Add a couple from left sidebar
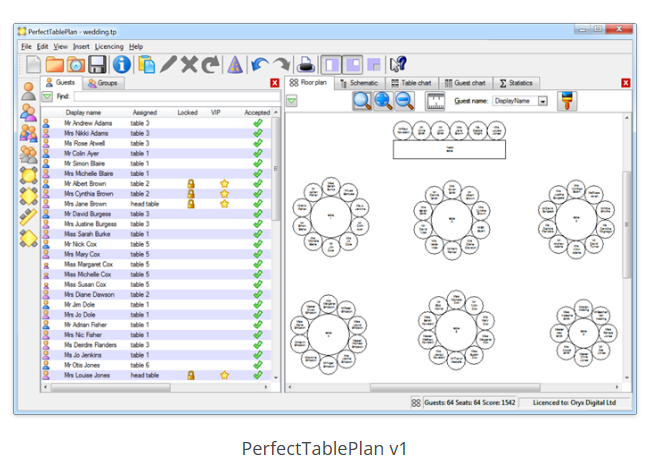This screenshot has width=657, height=469. pyautogui.click(x=28, y=112)
